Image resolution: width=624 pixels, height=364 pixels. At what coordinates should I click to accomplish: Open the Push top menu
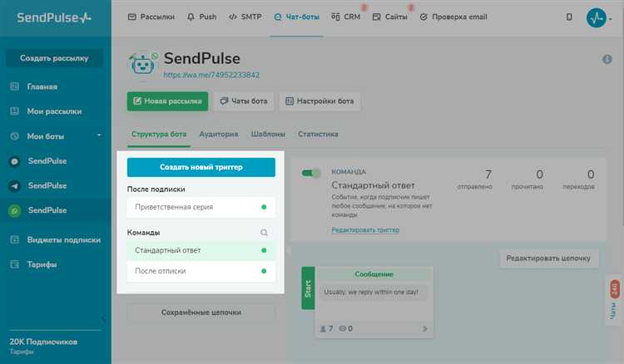tap(202, 17)
